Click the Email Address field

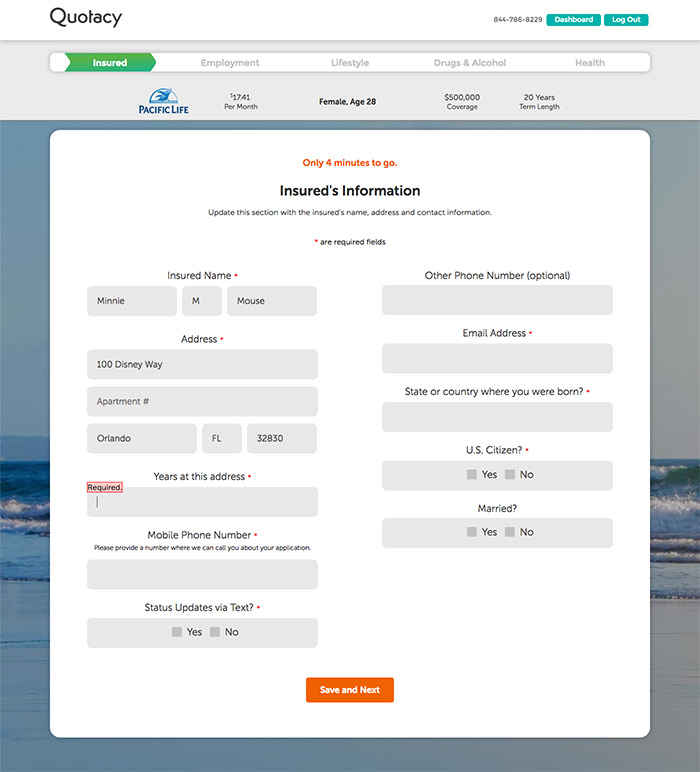pyautogui.click(x=497, y=358)
